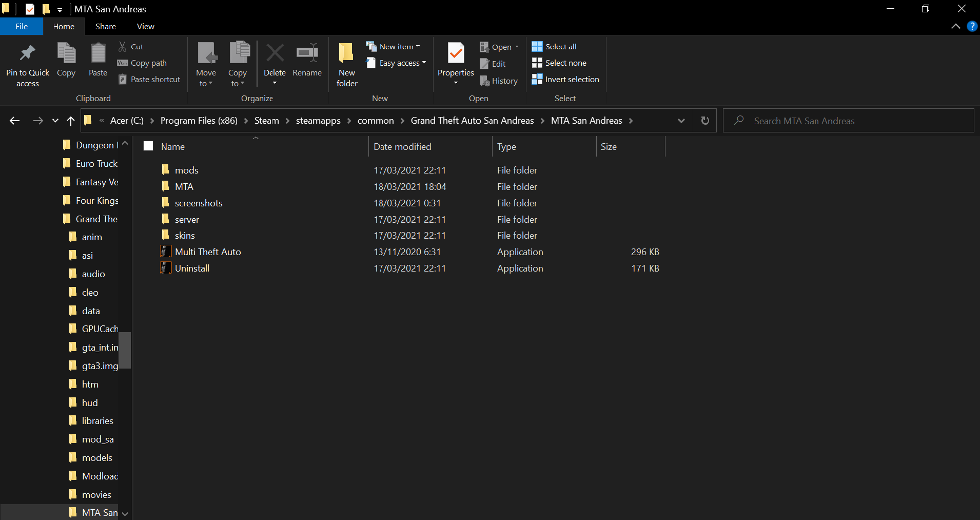Switch to the View ribbon tab
Screen dimensions: 980x520
146,26
